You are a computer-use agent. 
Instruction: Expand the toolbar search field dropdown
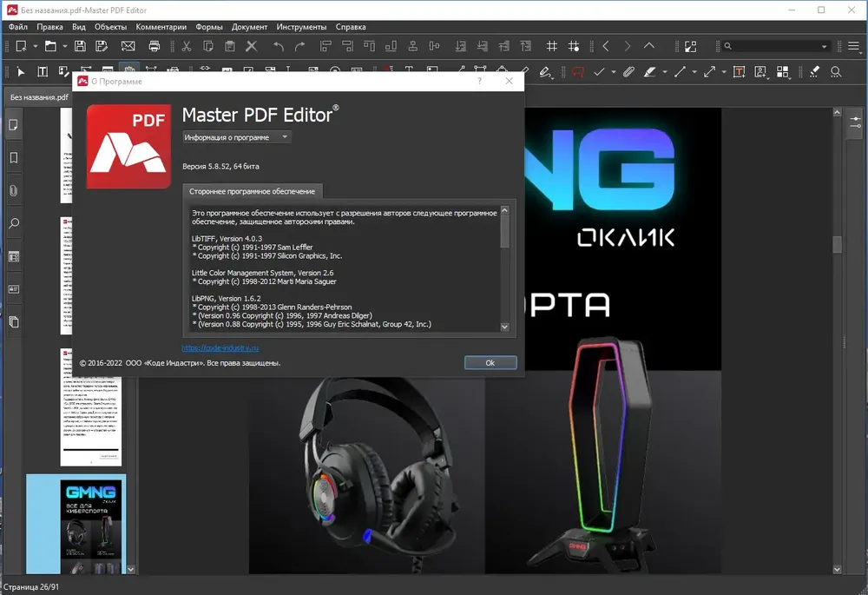click(824, 47)
